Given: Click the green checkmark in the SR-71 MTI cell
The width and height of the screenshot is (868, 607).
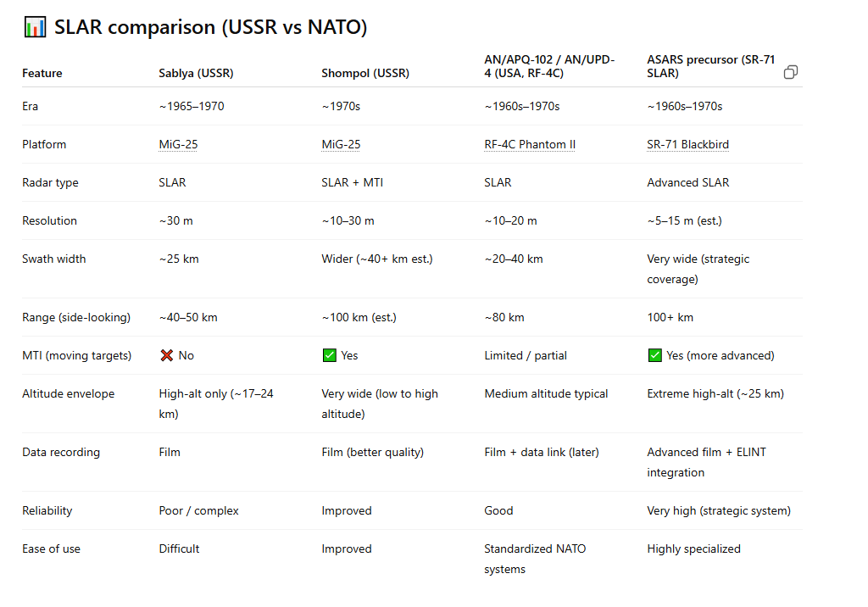Looking at the screenshot, I should click(654, 355).
